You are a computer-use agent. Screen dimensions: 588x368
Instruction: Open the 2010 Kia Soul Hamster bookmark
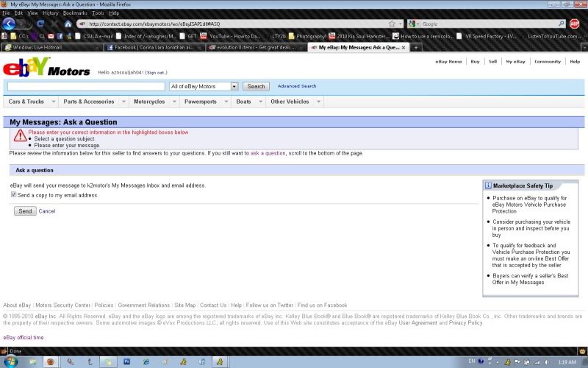pyautogui.click(x=359, y=36)
